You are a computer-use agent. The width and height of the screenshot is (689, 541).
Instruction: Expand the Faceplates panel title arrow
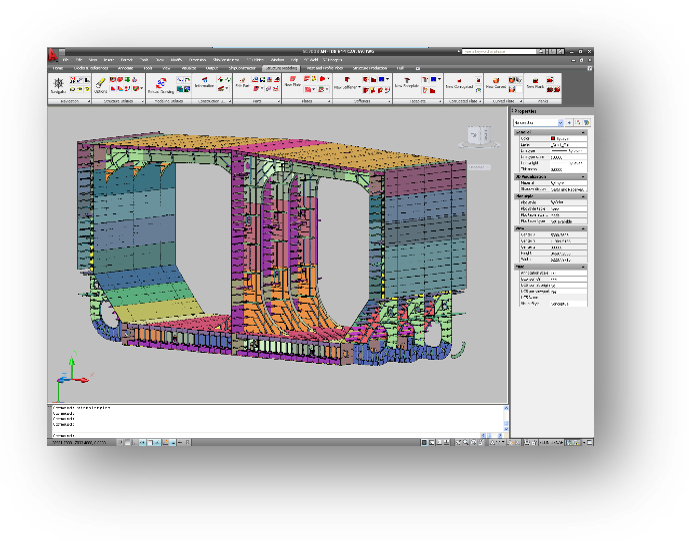(440, 102)
